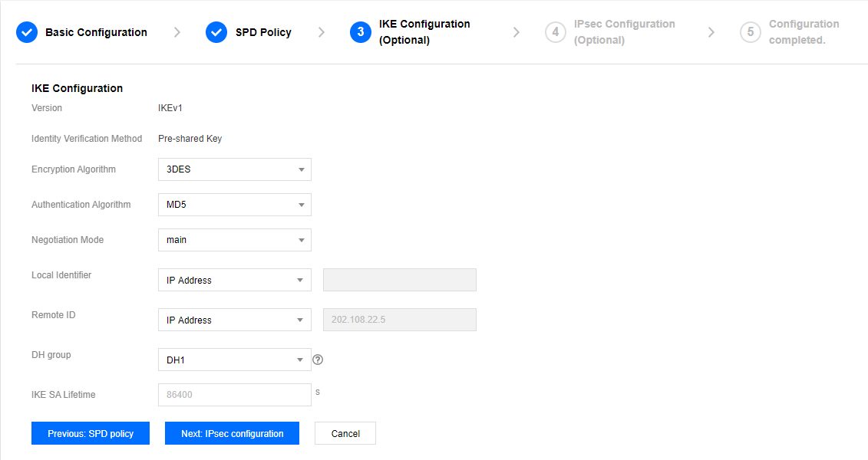Click the Identity Verification Method label
The width and height of the screenshot is (868, 460).
pyautogui.click(x=87, y=139)
